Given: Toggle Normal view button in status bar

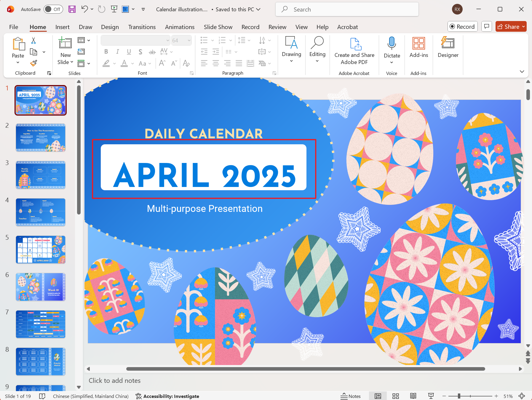Looking at the screenshot, I should [378, 396].
